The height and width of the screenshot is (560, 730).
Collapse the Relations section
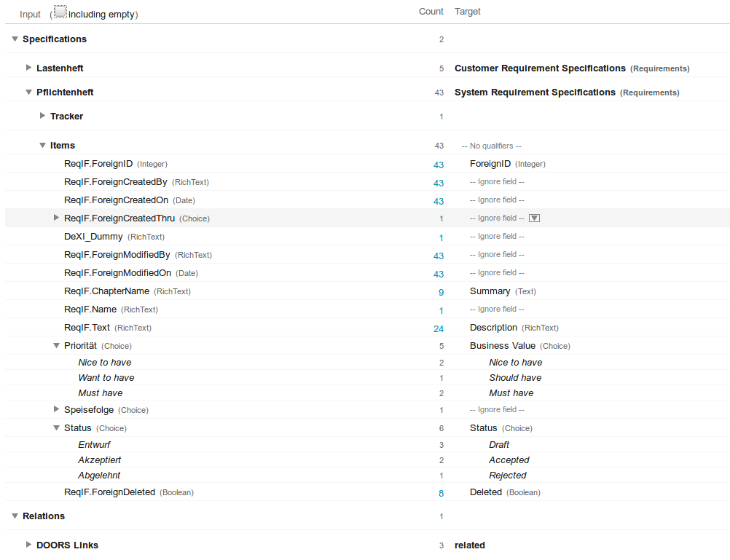point(15,516)
